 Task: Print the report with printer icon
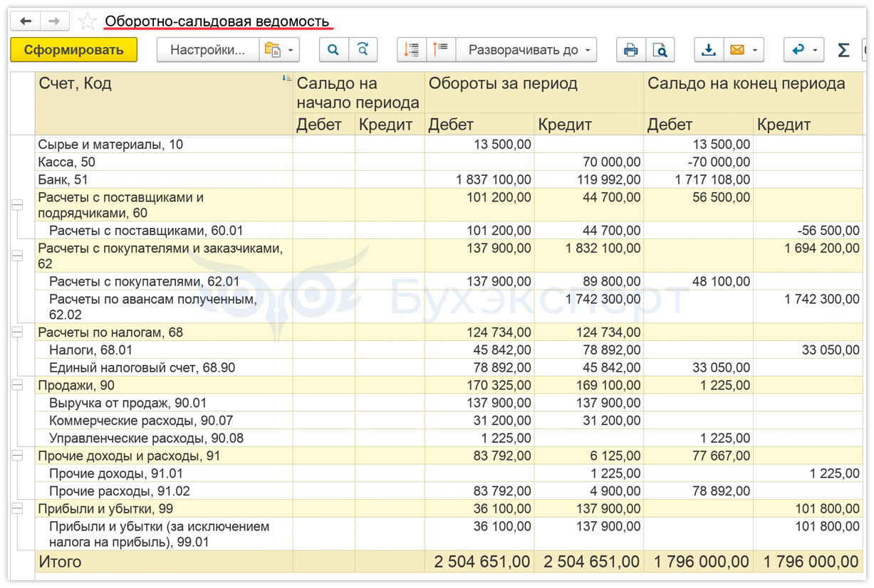(x=630, y=50)
